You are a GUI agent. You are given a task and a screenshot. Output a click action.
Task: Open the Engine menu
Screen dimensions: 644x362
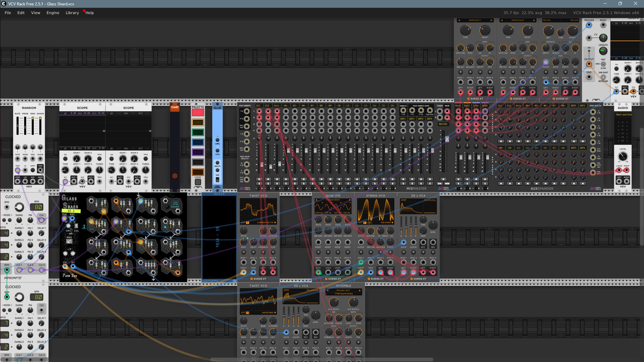point(53,13)
